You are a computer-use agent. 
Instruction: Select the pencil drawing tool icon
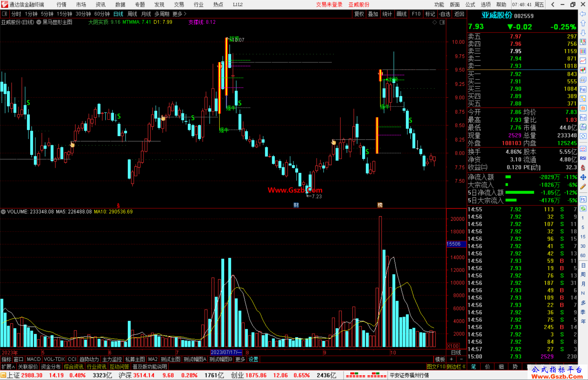coord(583,187)
